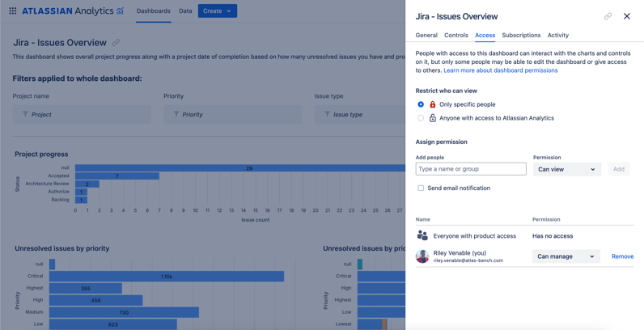Copy link icon in side panel header
644x330 pixels.
(608, 16)
